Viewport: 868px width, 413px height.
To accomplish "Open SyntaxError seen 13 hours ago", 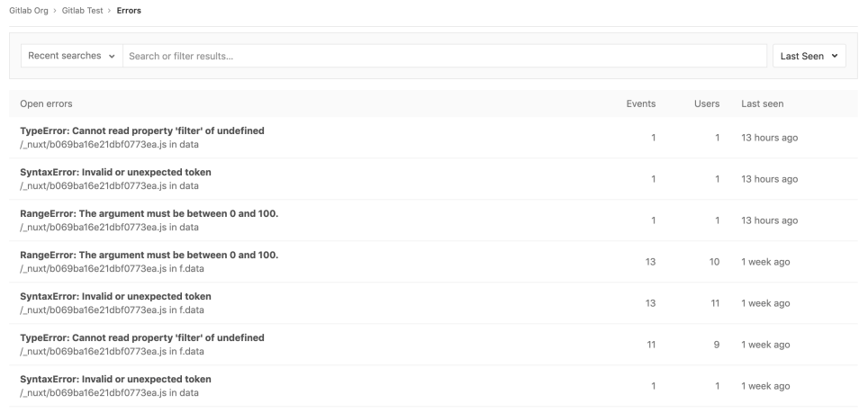I will point(115,172).
